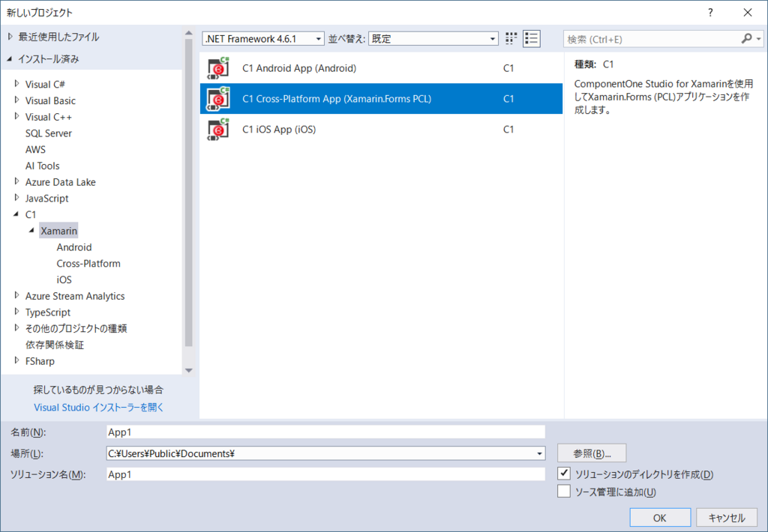Screen dimensions: 768x532
Task: Open the help question mark button
Action: coord(710,13)
